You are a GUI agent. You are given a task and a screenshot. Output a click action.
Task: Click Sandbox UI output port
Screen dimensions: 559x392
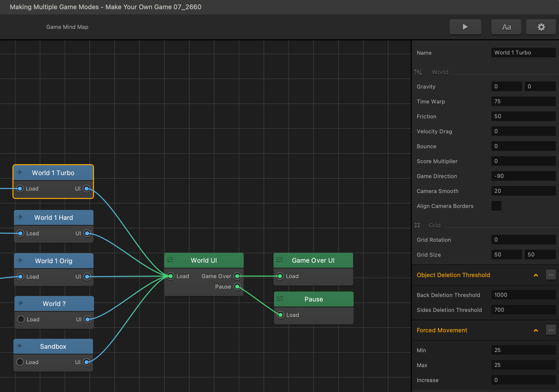(x=87, y=362)
